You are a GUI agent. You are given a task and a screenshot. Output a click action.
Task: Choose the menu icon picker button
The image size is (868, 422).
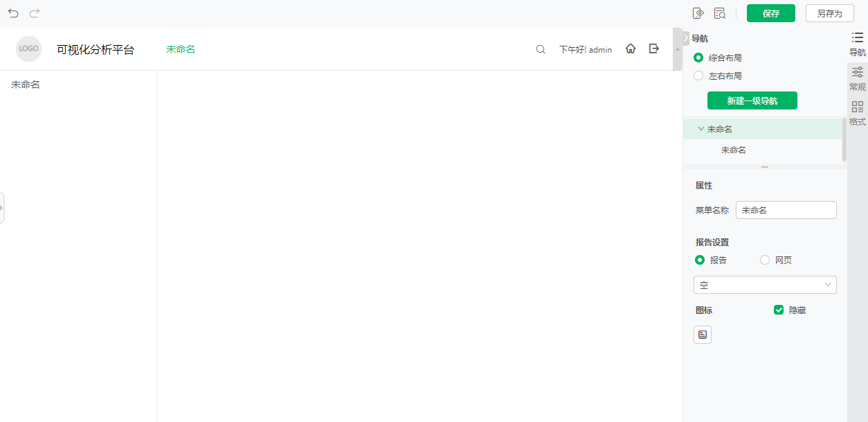703,335
